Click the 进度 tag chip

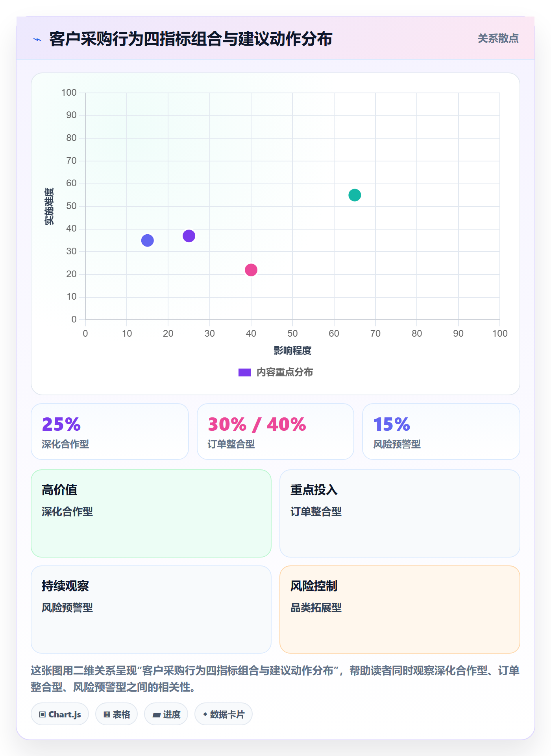click(166, 714)
